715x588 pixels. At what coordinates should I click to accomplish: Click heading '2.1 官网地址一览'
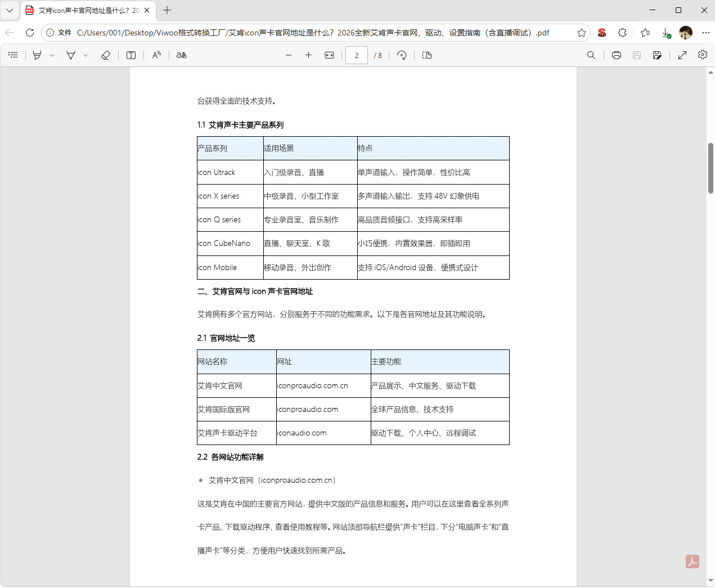pos(226,338)
